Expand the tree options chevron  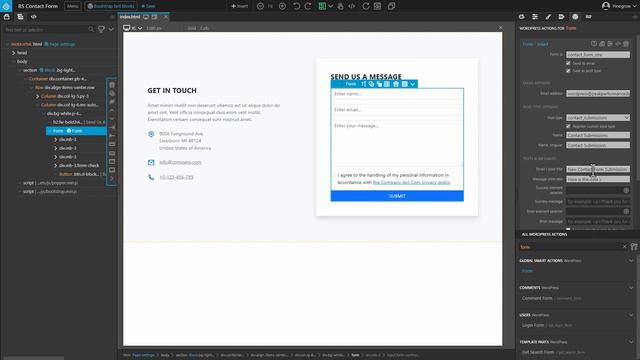111,29
